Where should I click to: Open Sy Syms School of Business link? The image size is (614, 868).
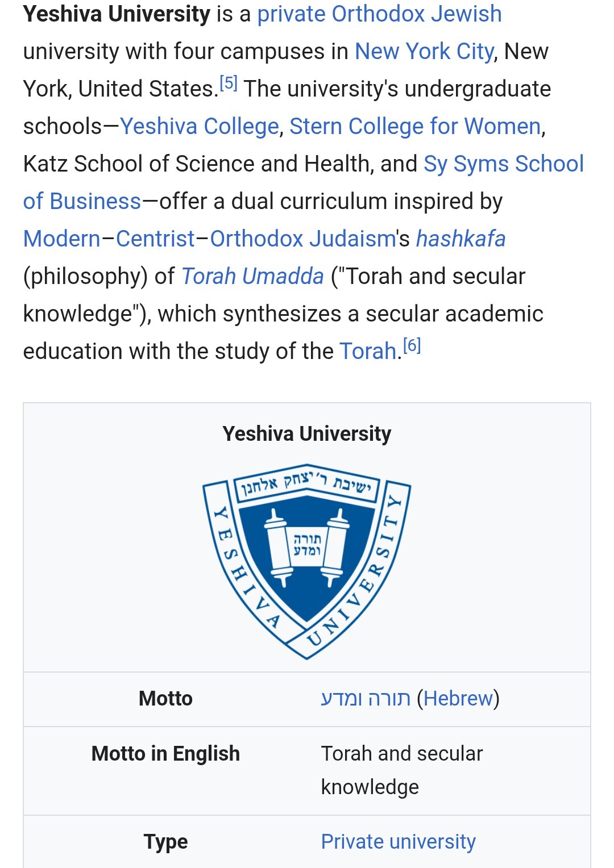503,164
